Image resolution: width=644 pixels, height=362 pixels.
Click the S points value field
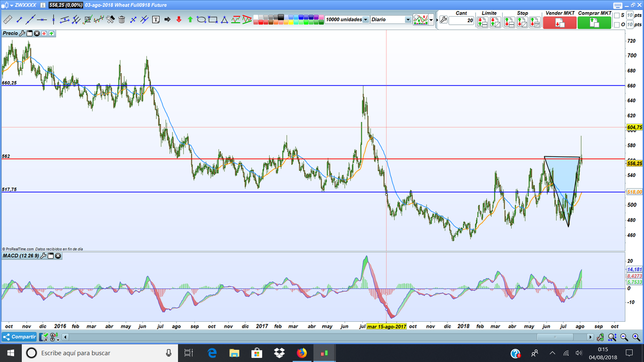pyautogui.click(x=629, y=16)
